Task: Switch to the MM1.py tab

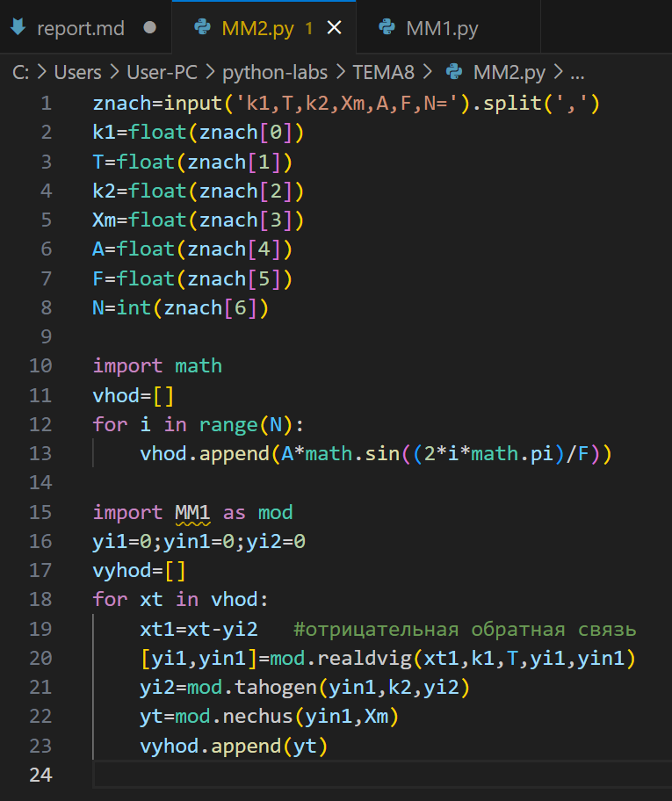Action: pos(442,28)
